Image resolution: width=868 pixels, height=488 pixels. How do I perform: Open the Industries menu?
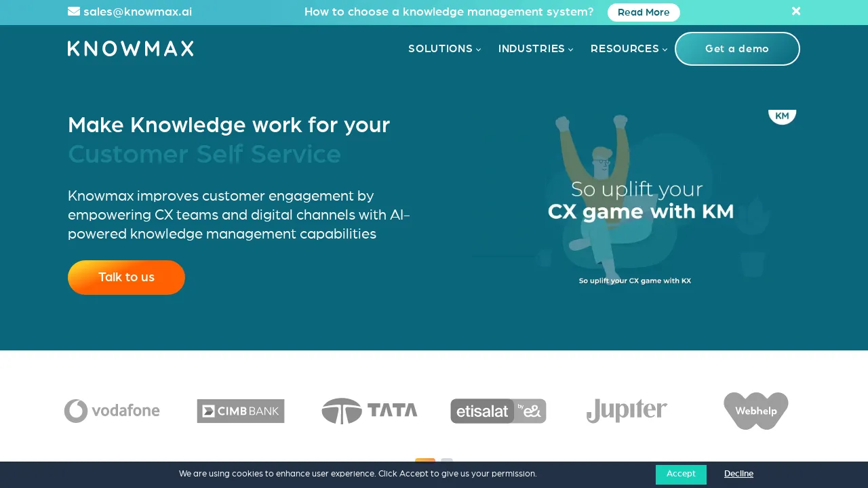536,49
